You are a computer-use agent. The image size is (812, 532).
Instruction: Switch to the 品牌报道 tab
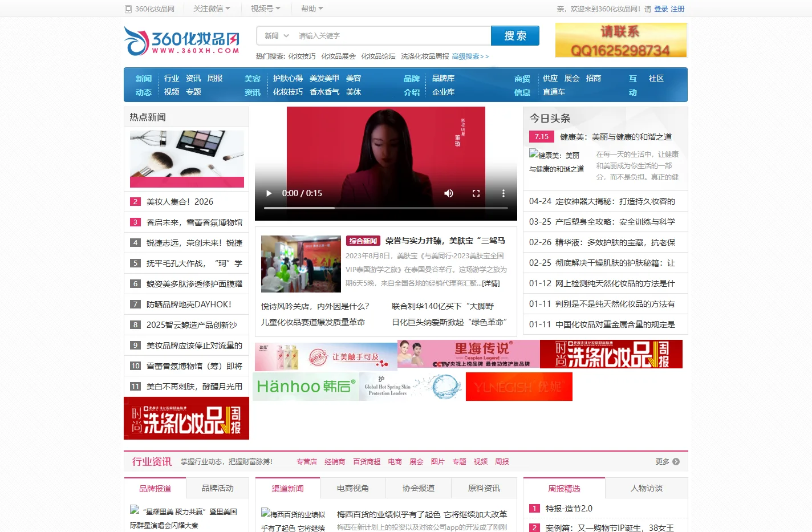[155, 488]
